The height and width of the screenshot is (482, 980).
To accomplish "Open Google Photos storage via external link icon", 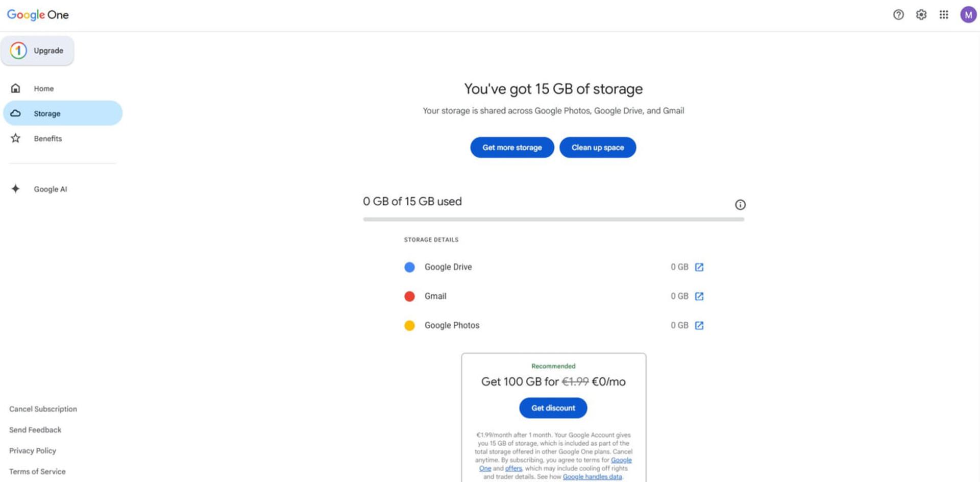I will (699, 325).
